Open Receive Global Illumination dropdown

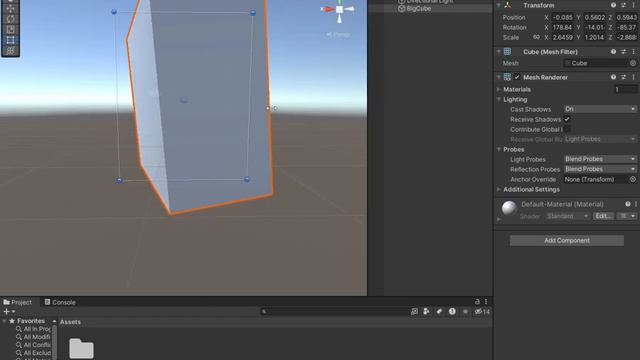pos(600,139)
